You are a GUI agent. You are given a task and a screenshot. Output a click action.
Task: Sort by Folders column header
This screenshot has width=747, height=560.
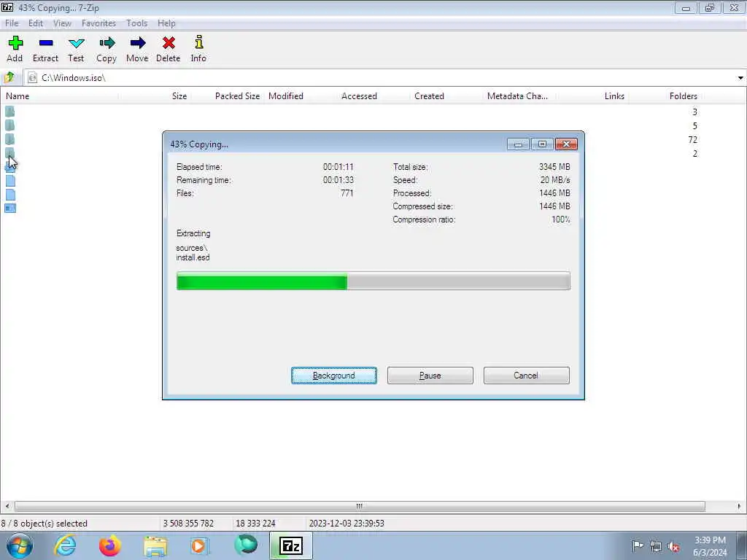coord(665,96)
